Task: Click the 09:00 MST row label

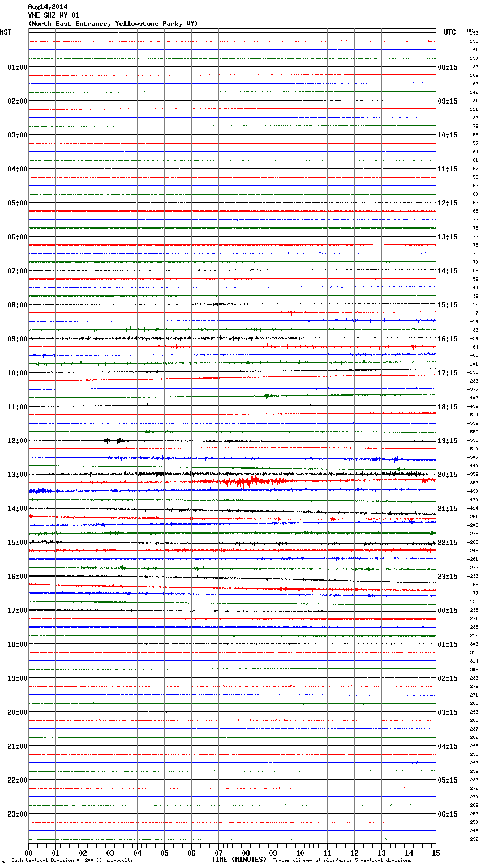Action: point(18,339)
